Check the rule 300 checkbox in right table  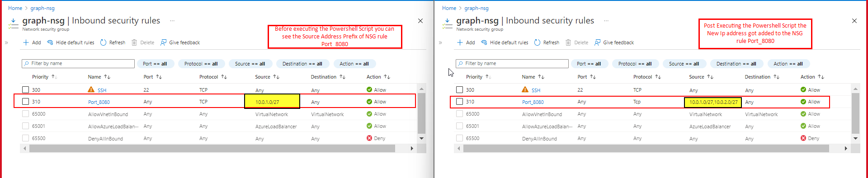[x=460, y=89]
